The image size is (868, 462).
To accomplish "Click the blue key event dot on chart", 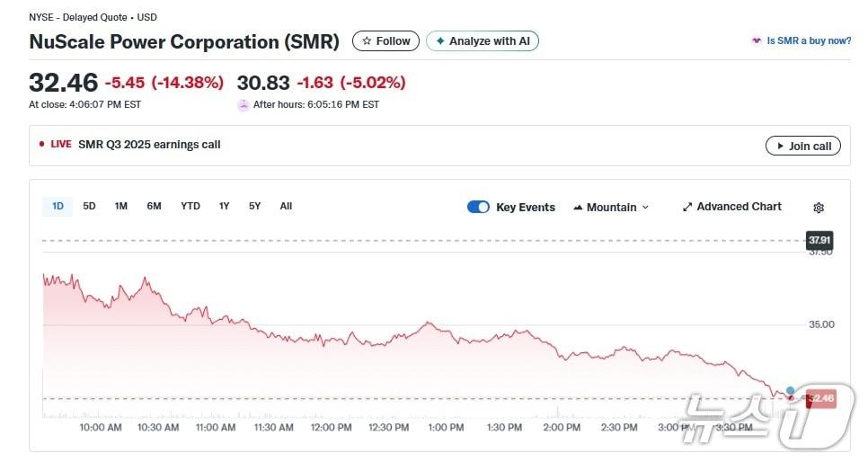I will tap(790, 391).
